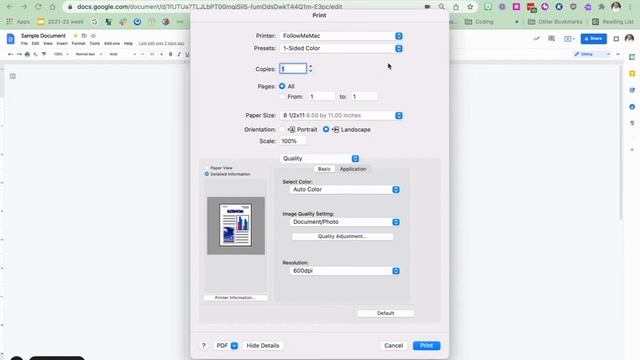Click the print preview thumbnail
Viewport: 640px width, 360px height.
click(236, 226)
